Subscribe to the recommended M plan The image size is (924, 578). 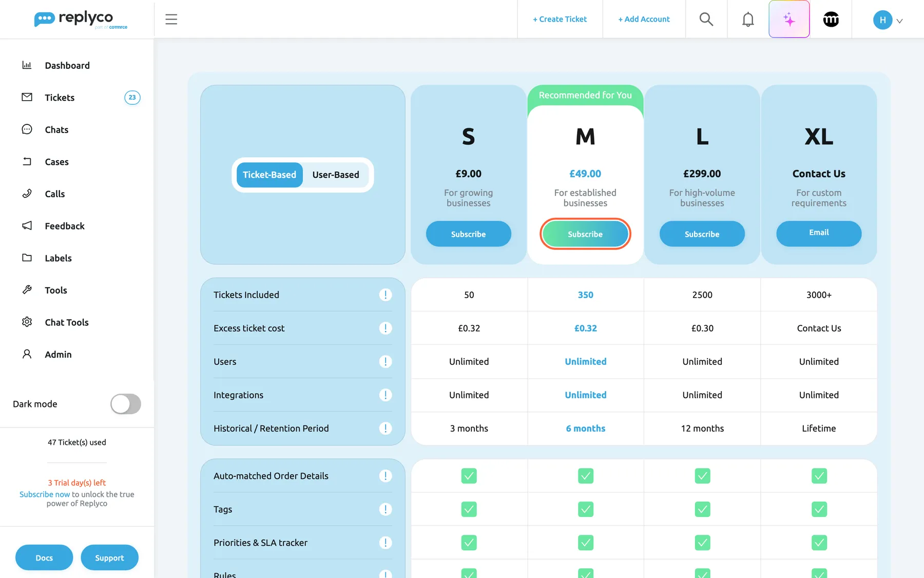[585, 234]
